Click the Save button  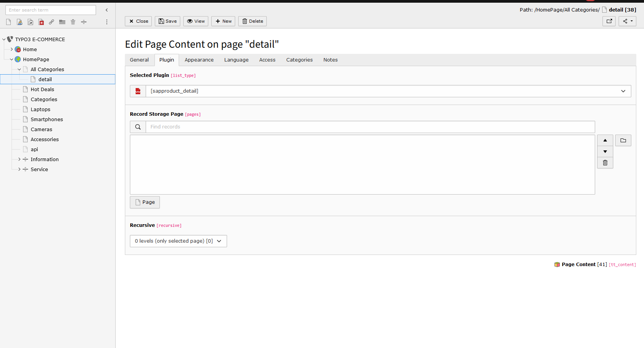pos(168,21)
